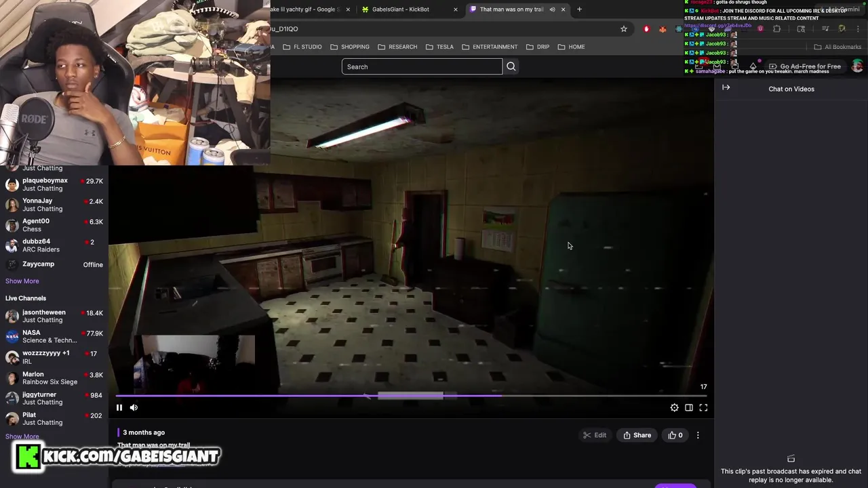Click the Pilat avatar icon
The image size is (868, 488).
click(x=12, y=419)
